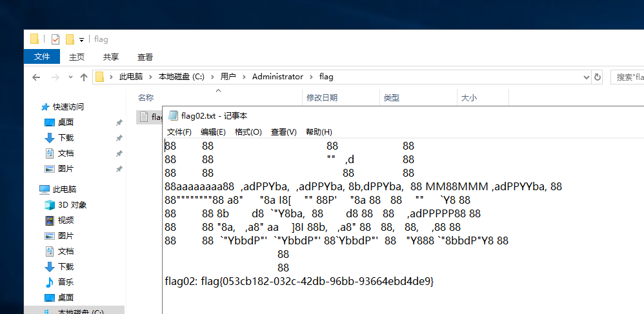
Task: Click the pin icon beside 文档
Action: point(119,153)
